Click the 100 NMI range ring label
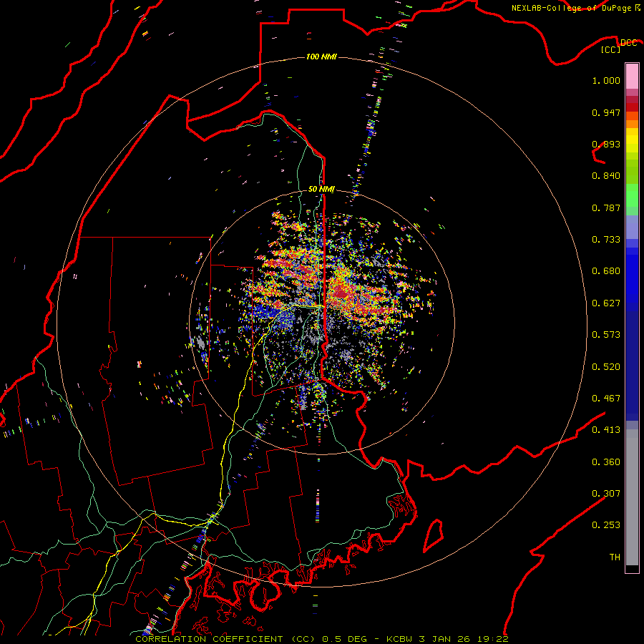The width and height of the screenshot is (644, 644). tap(321, 57)
